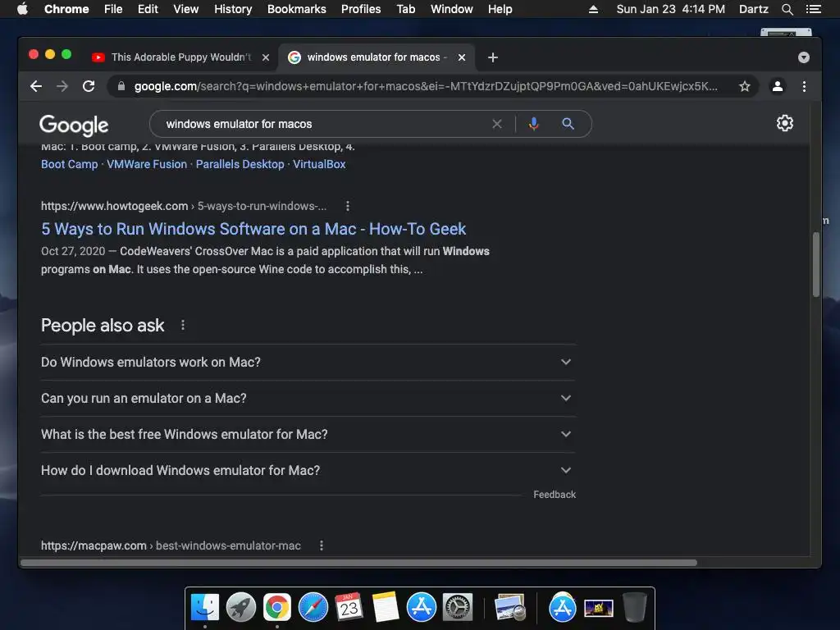Open the tab search dropdown arrow

[804, 57]
